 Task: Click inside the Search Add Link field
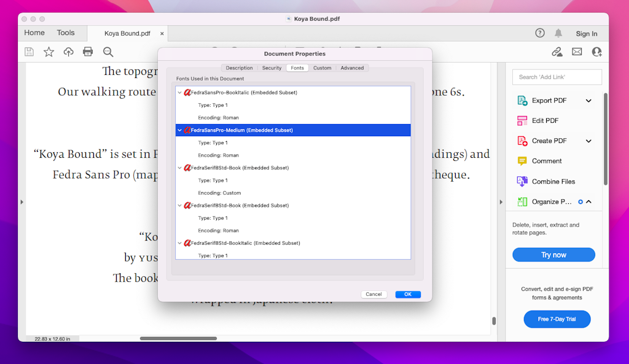click(x=556, y=77)
